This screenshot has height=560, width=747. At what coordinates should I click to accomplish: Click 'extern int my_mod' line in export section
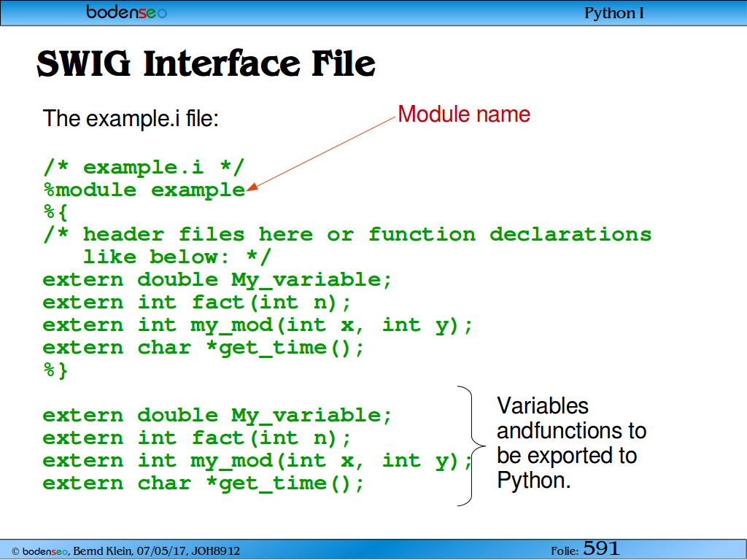[258, 461]
